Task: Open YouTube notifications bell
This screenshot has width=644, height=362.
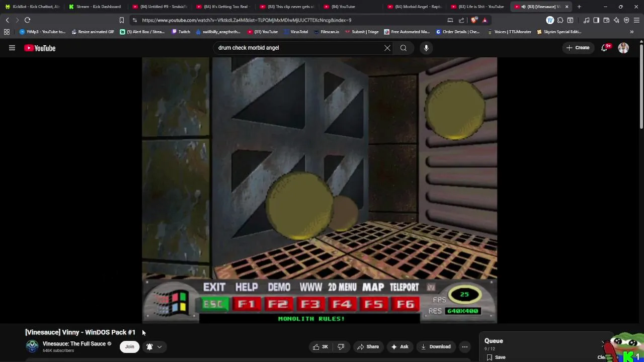Action: (604, 48)
